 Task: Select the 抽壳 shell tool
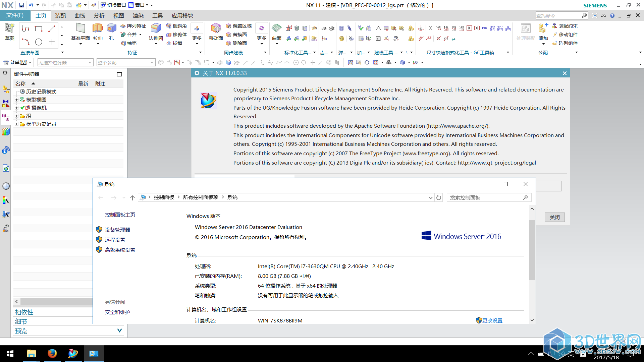pos(128,43)
